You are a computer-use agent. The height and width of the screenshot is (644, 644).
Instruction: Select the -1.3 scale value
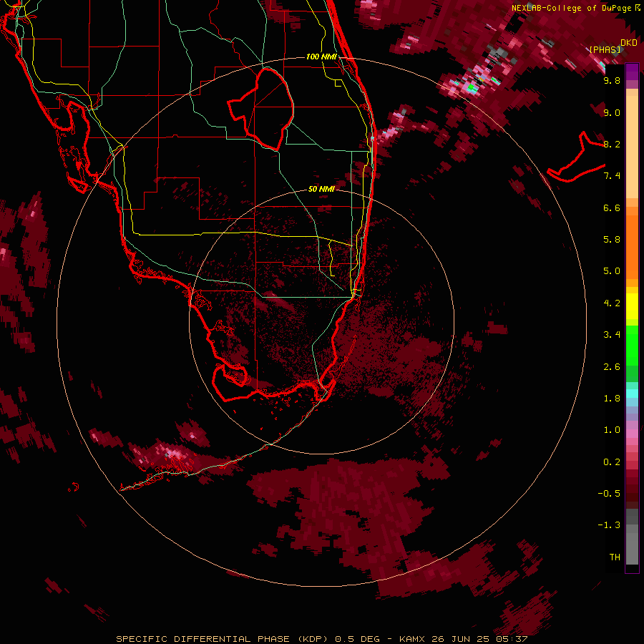(x=609, y=525)
